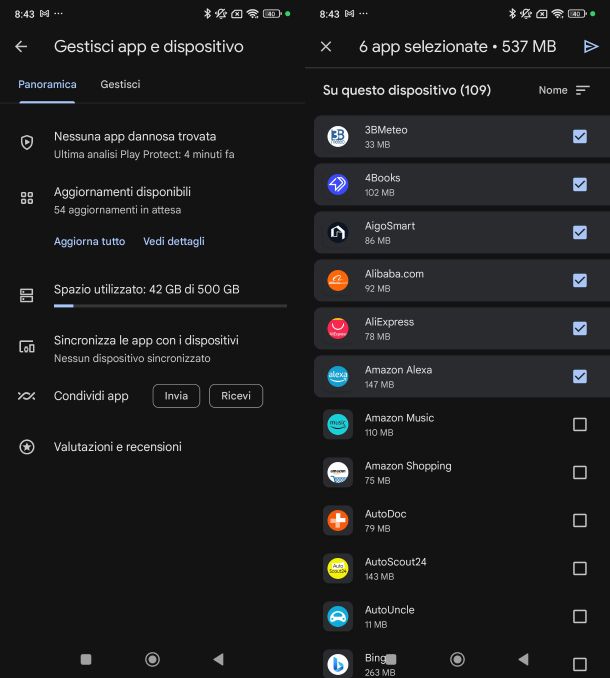Check the Amazon Shopping checkbox
This screenshot has height=678, width=610.
(x=580, y=473)
